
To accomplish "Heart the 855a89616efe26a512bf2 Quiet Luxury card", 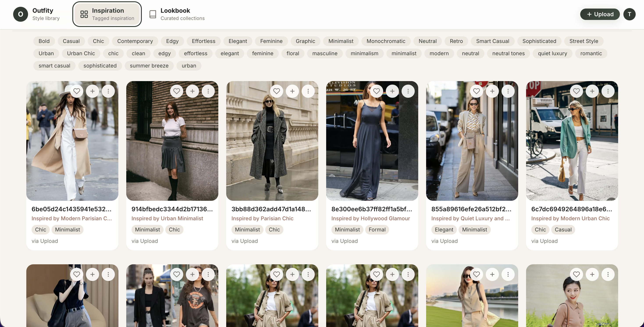I will click(x=477, y=91).
